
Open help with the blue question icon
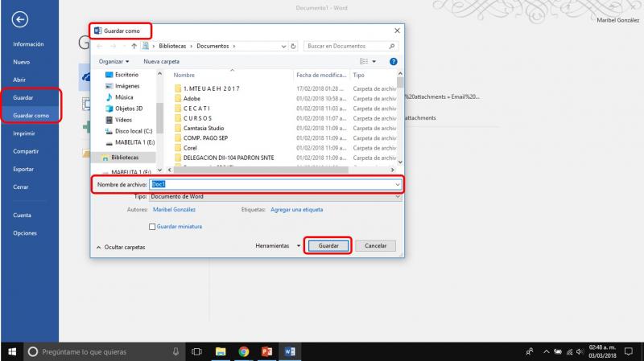(393, 62)
